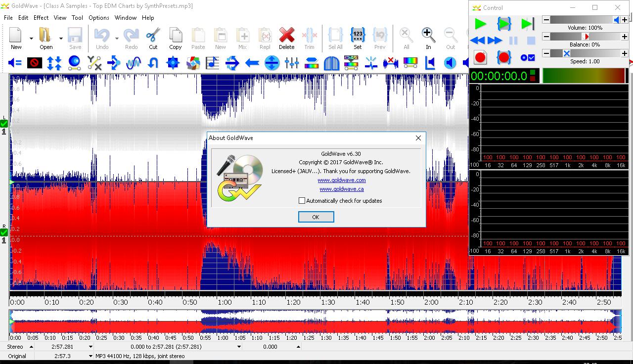
Task: Click the blue speaker-equals volume effect icon
Action: (x=15, y=63)
